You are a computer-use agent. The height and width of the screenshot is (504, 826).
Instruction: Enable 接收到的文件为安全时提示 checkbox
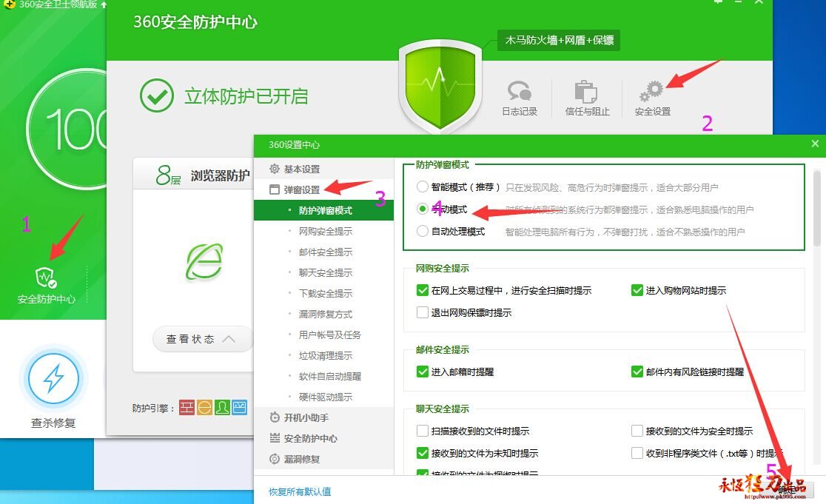637,431
